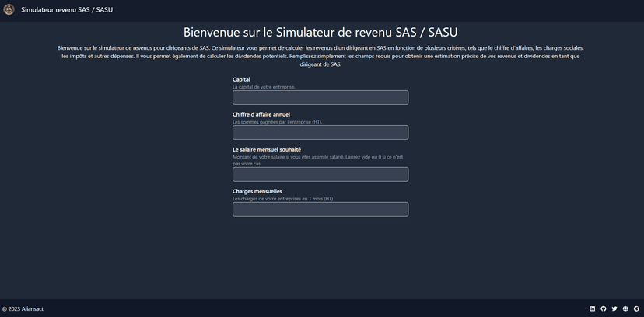
Task: Click the © 2023 Aliansact footer text
Action: [23, 308]
